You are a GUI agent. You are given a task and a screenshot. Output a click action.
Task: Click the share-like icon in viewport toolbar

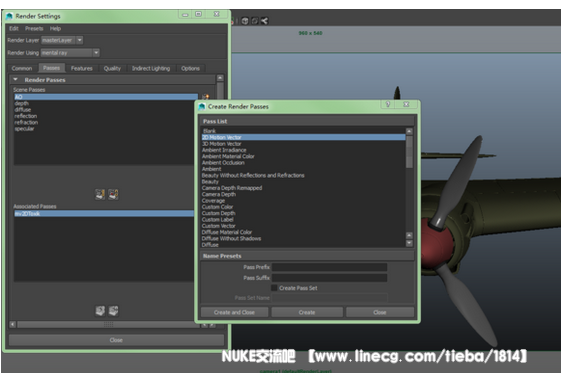265,21
